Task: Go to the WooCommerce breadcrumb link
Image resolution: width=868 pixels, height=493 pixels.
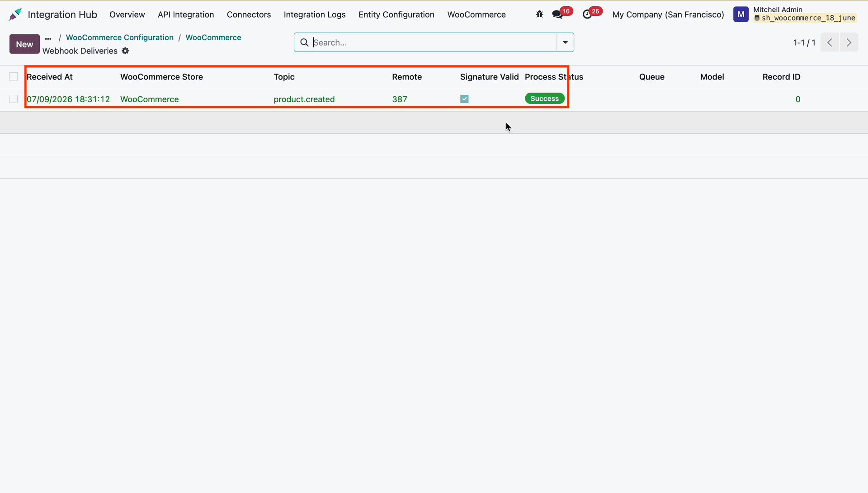Action: pos(213,38)
